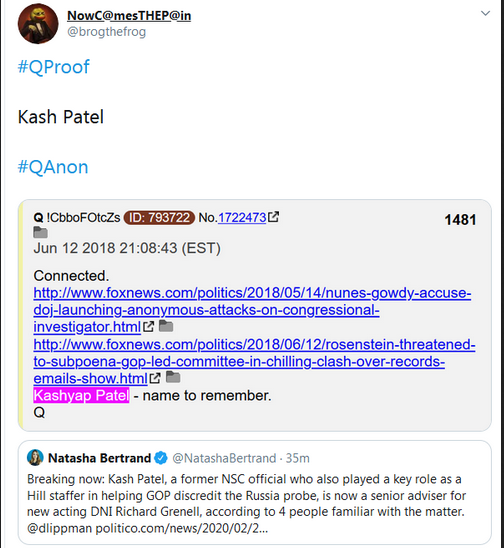Screen dimensions: 504x548
Task: Open the #QProof hashtag
Action: [x=53, y=66]
